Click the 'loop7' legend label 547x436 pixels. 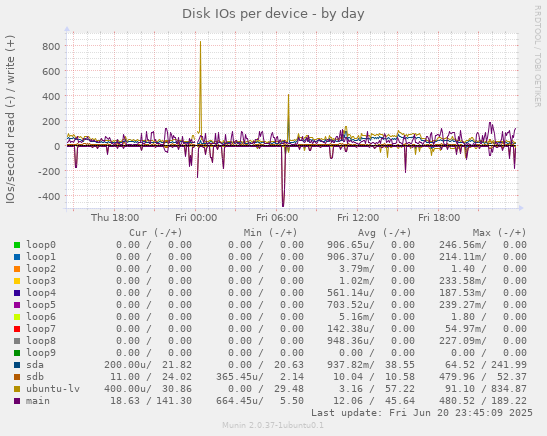point(41,329)
